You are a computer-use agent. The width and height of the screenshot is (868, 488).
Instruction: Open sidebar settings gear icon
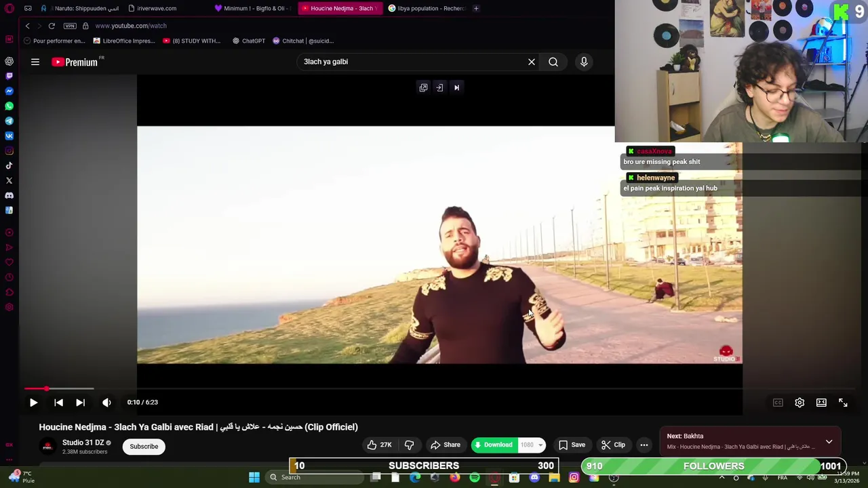coord(9,307)
